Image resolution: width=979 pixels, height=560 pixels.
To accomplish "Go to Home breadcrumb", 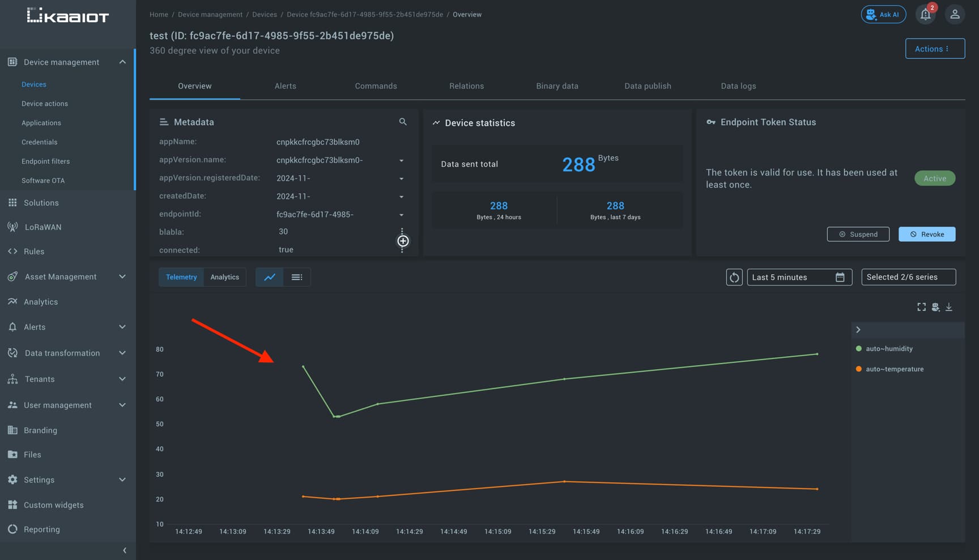I will pyautogui.click(x=159, y=15).
